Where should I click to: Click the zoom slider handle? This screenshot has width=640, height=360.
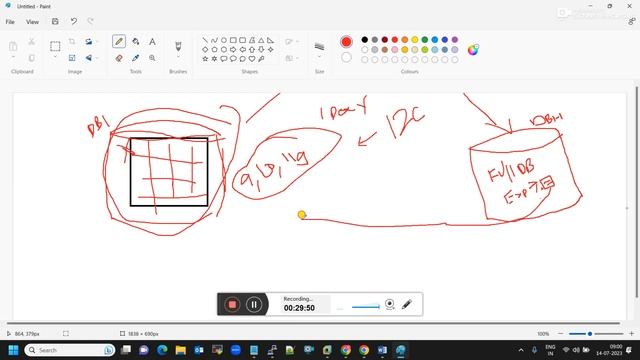coord(590,333)
